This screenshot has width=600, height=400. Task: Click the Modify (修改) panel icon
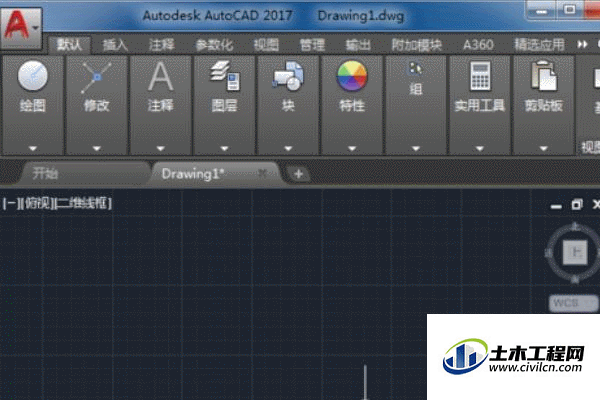[96, 77]
